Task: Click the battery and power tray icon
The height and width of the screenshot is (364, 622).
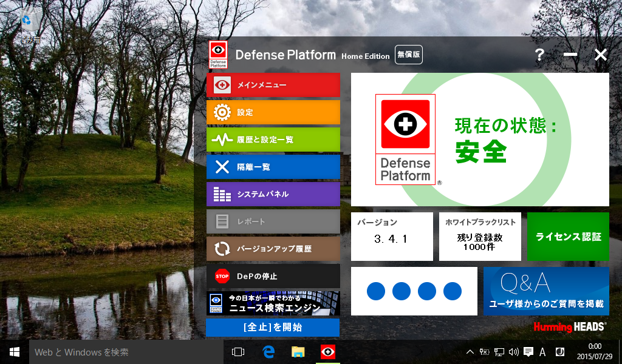Action: (x=484, y=352)
